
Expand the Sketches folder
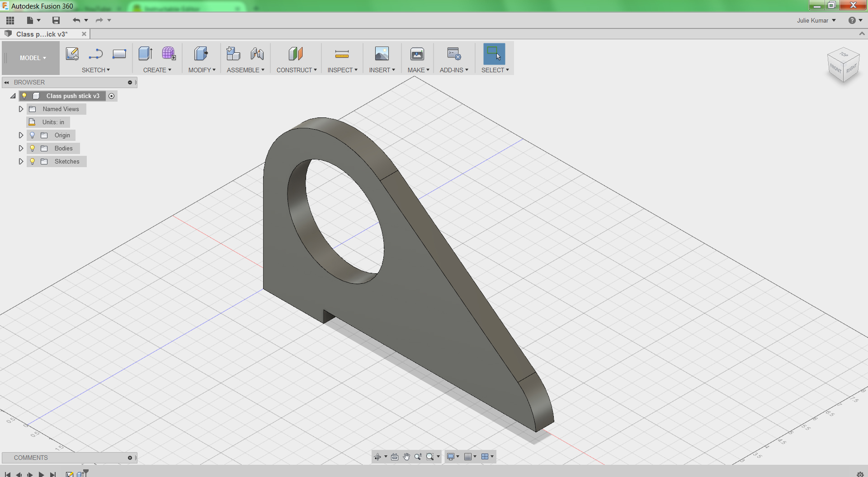(x=21, y=161)
